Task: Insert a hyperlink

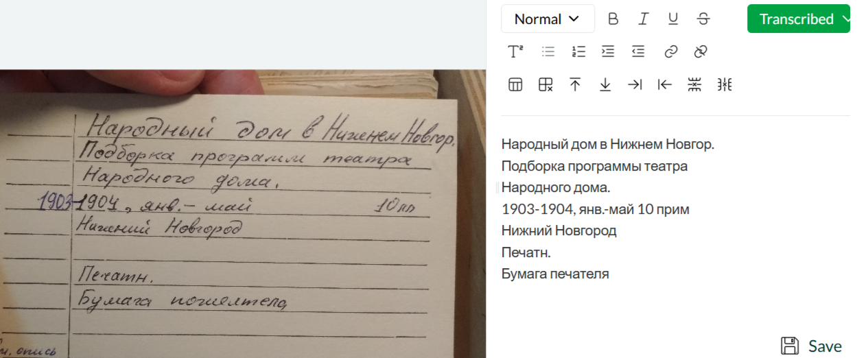Action: tap(670, 51)
